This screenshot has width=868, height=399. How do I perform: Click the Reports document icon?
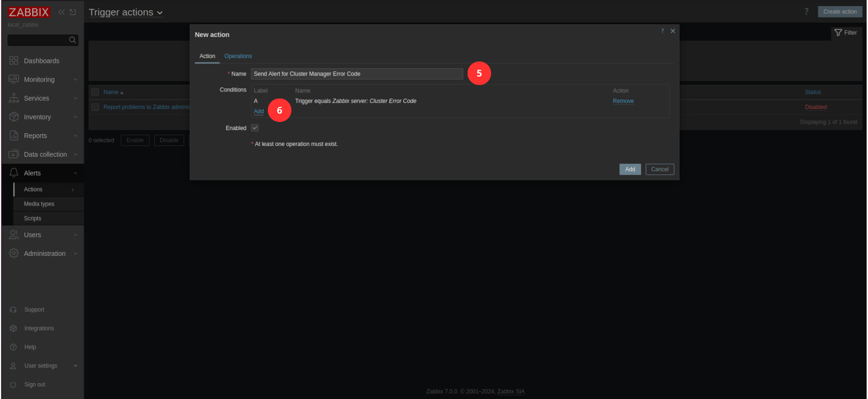(14, 136)
